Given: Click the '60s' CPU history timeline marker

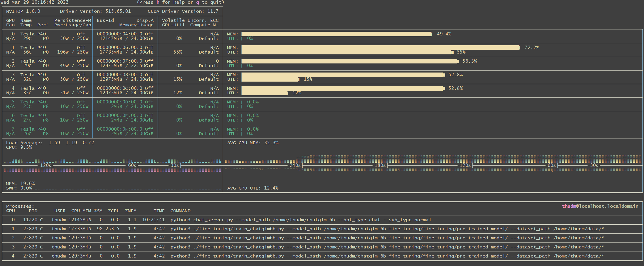Looking at the screenshot, I should 132,165.
